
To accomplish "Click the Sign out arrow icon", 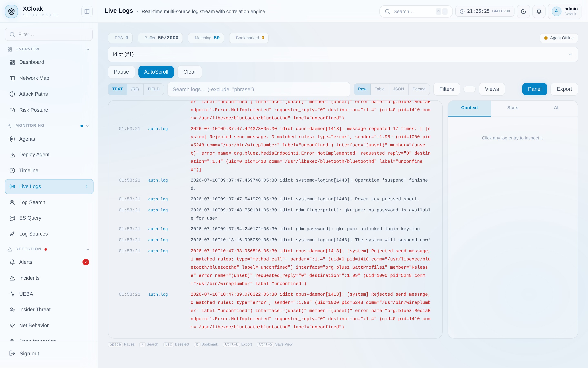I will pos(12,353).
